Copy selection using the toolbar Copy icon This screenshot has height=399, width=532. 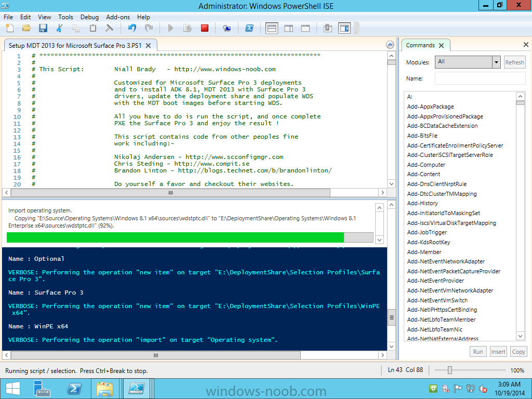[76, 28]
